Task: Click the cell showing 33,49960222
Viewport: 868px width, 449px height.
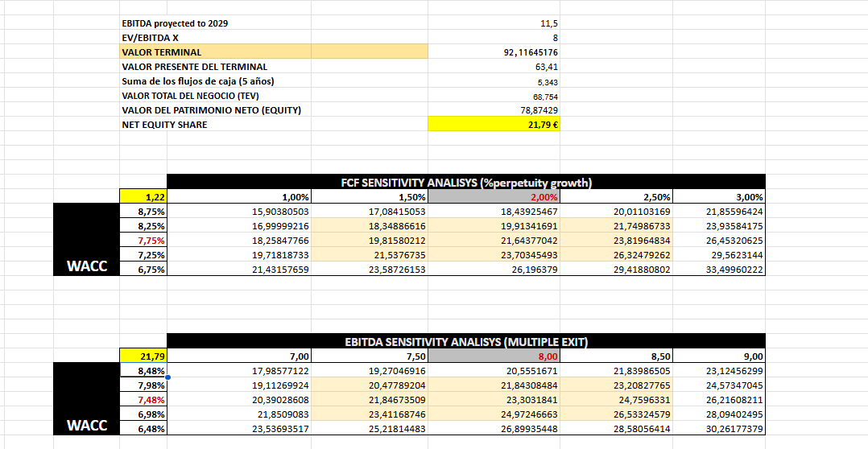Action: point(718,270)
